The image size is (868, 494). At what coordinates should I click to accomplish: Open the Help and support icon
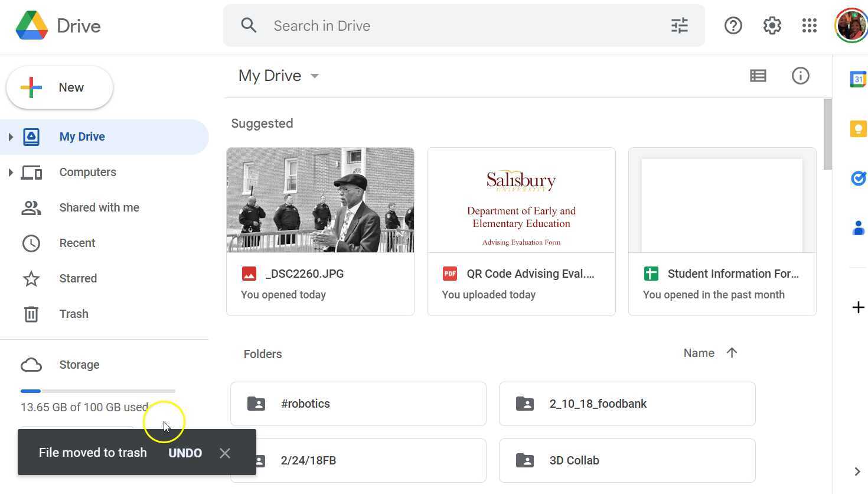point(733,25)
